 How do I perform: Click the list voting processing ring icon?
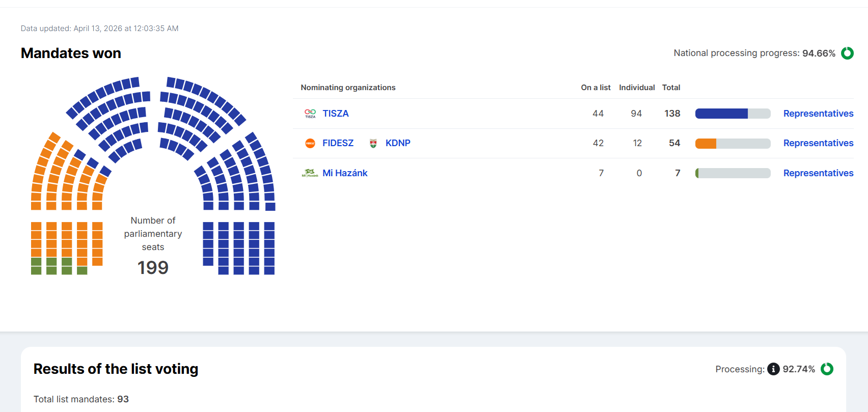(x=827, y=369)
